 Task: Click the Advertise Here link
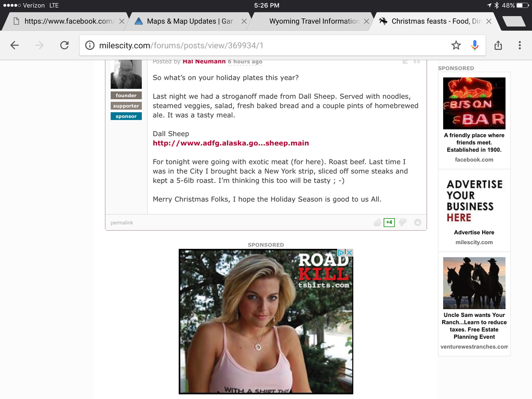point(474,232)
